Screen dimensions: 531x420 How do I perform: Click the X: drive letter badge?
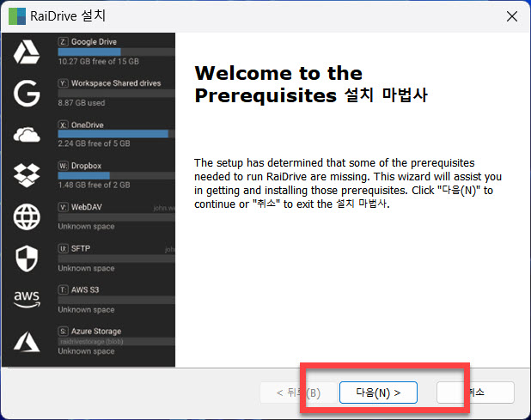tap(63, 125)
